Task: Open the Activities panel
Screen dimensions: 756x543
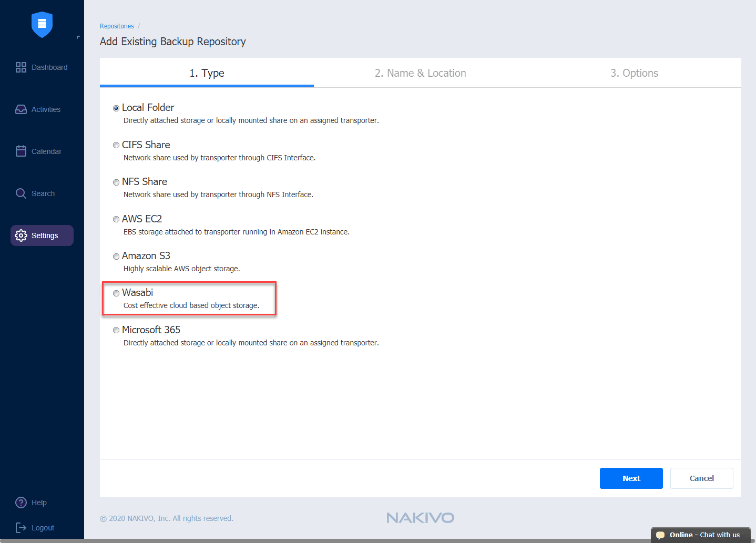Action: point(42,109)
